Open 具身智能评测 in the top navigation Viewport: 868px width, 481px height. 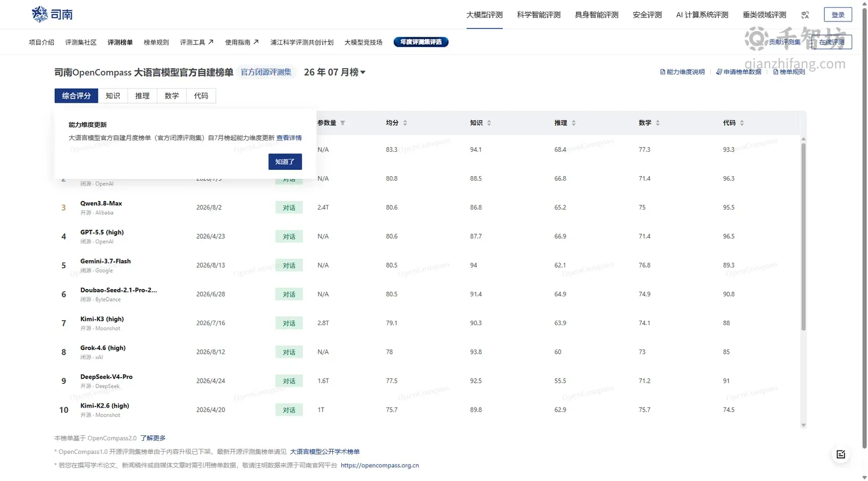point(597,15)
